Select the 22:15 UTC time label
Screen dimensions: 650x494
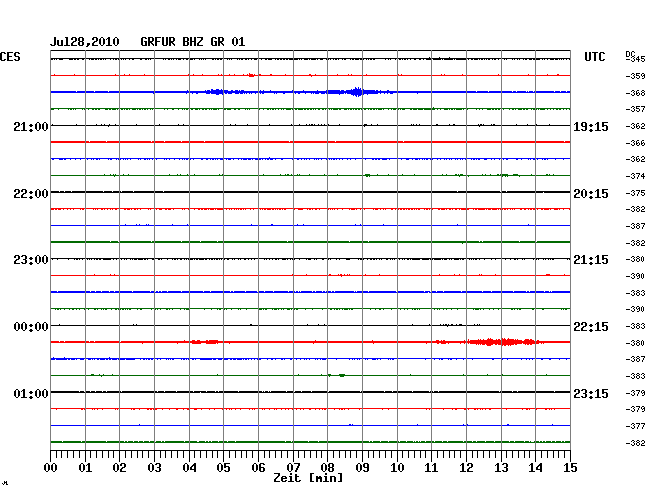(591, 327)
